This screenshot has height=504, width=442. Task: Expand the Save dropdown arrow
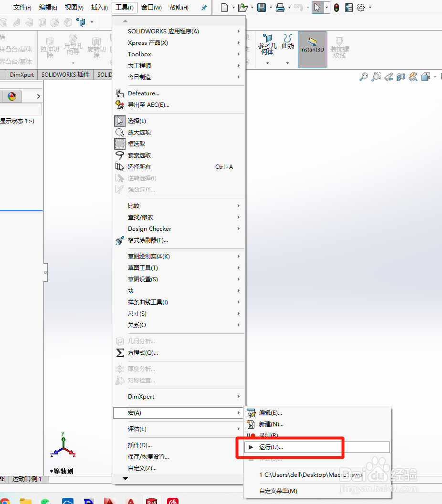271,8
